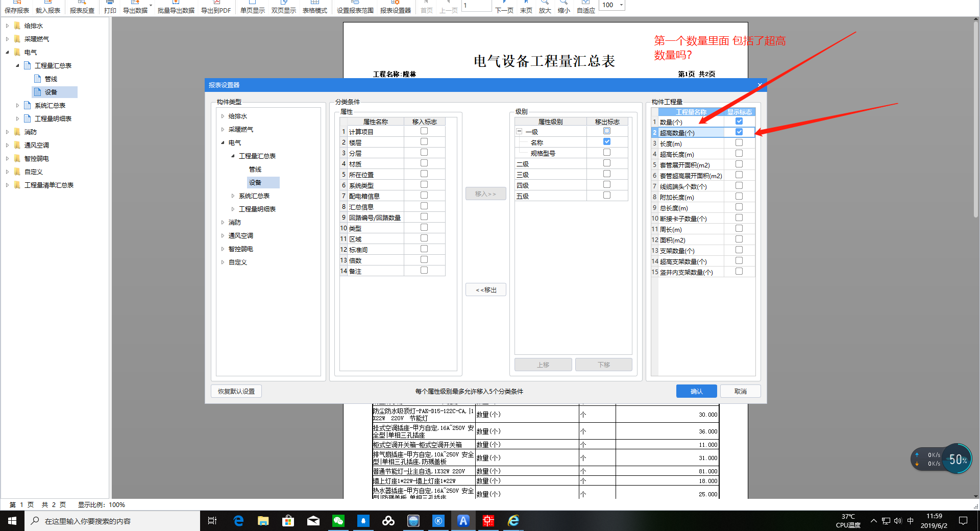This screenshot has width=980, height=531.
Task: Click taskbar search box
Action: [x=112, y=521]
